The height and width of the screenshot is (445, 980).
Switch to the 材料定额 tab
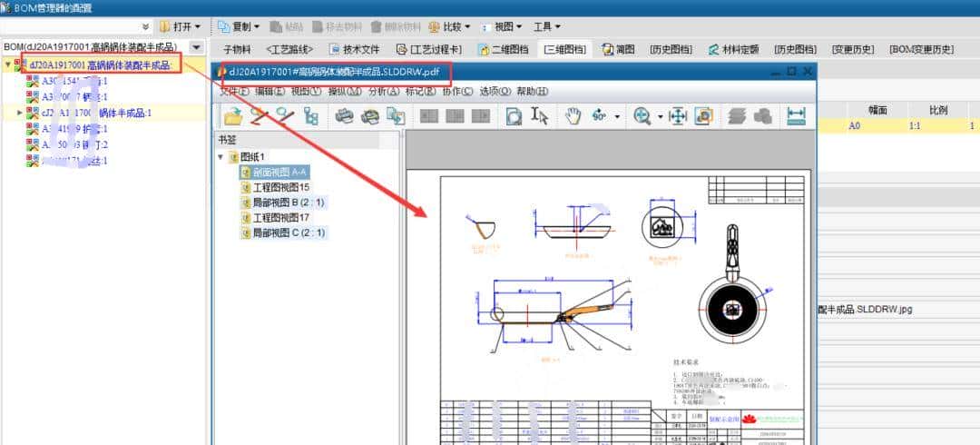tap(733, 49)
